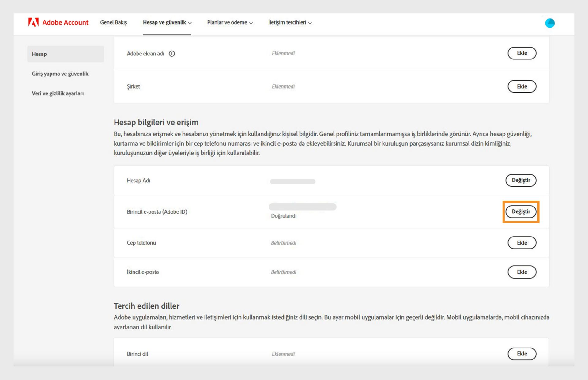
Task: Open Genel Bakış tab
Action: [x=113, y=22]
